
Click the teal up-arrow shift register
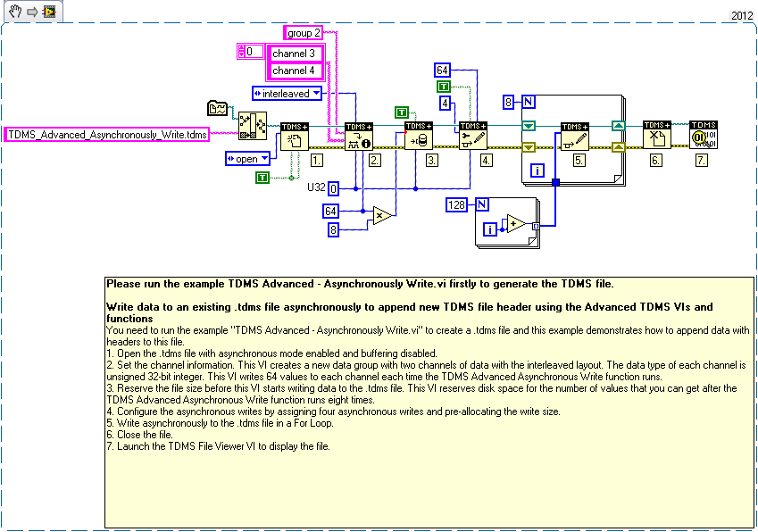[619, 126]
